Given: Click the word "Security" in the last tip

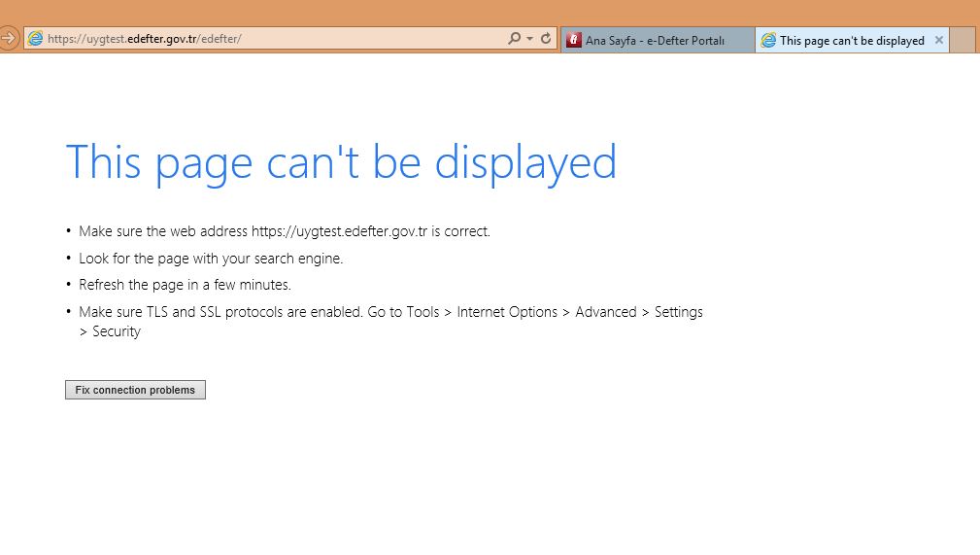Looking at the screenshot, I should pyautogui.click(x=117, y=331).
